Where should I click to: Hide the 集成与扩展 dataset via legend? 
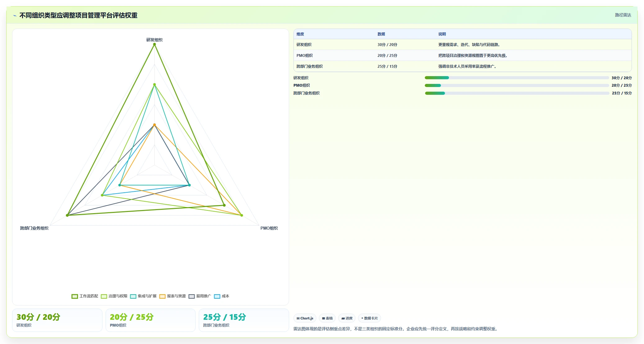click(143, 296)
